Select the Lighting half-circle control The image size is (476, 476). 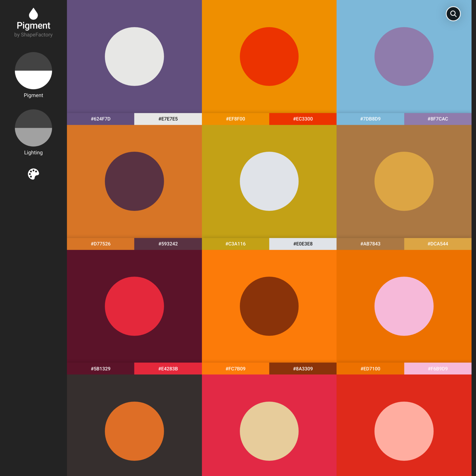[33, 128]
